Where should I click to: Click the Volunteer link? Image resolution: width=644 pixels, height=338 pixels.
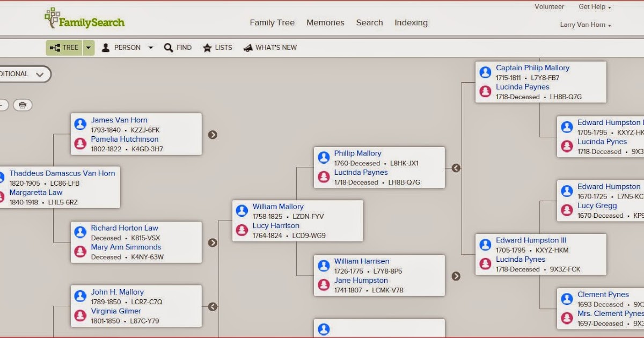(x=549, y=6)
